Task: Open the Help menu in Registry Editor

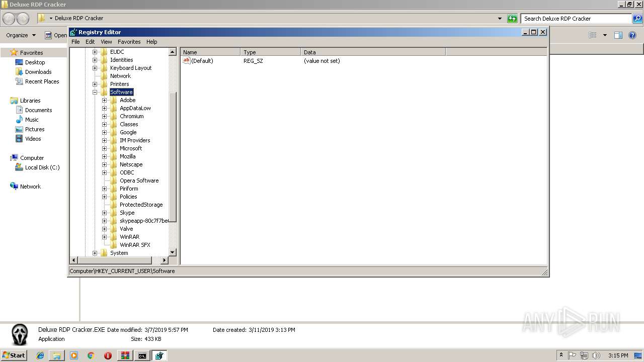Action: point(151,42)
